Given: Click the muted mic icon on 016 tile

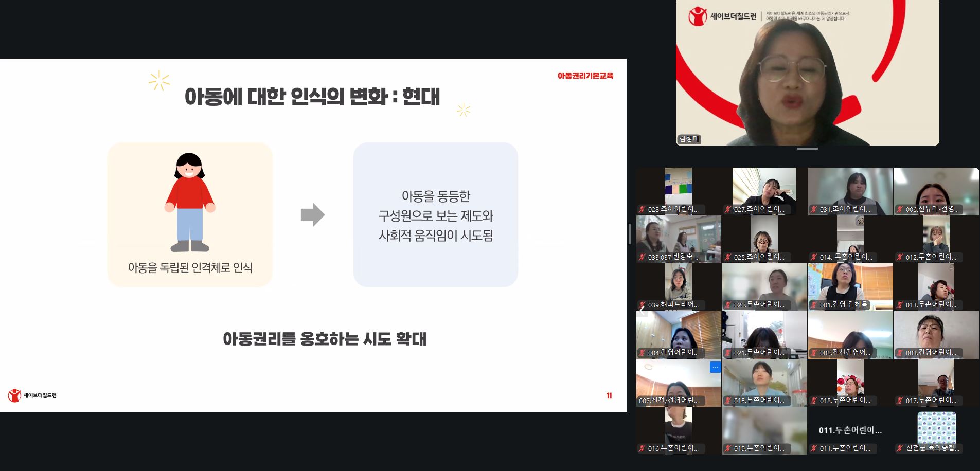Looking at the screenshot, I should click(642, 448).
